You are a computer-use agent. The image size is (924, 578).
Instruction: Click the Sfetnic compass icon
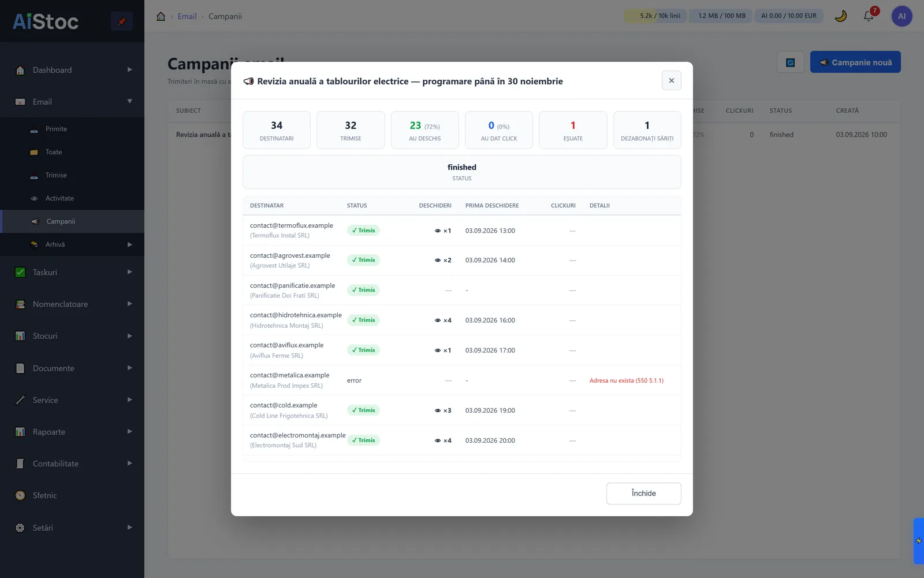tap(20, 495)
